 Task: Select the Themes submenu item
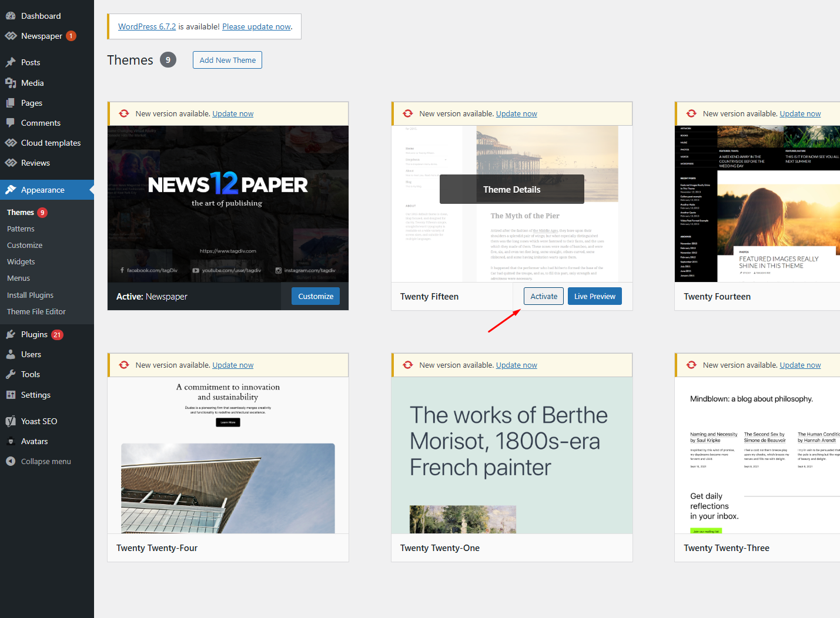pyautogui.click(x=21, y=212)
